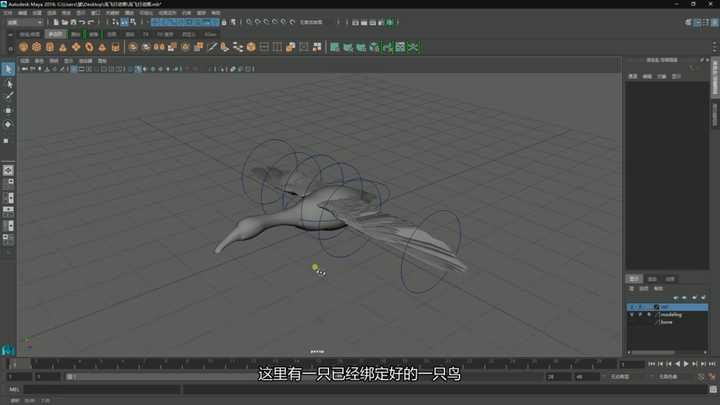Toggle Auto Keyframe button
The width and height of the screenshot is (720, 405).
coord(701,377)
